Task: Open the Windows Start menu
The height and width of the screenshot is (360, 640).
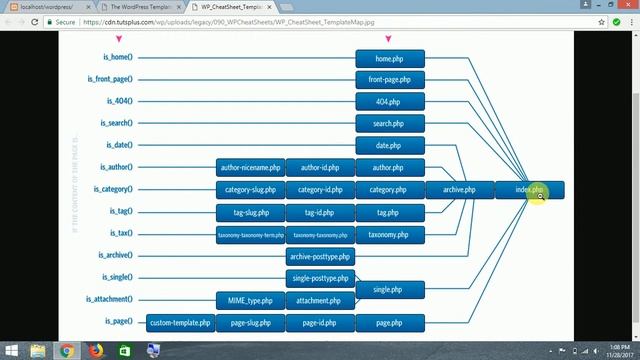Action: coord(11,351)
